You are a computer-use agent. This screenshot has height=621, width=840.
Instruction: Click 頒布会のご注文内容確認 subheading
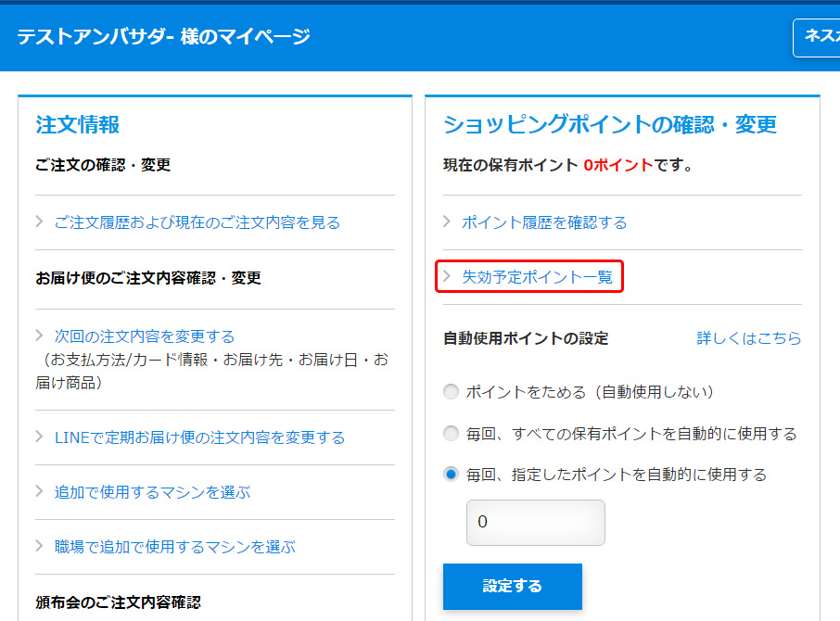[119, 602]
